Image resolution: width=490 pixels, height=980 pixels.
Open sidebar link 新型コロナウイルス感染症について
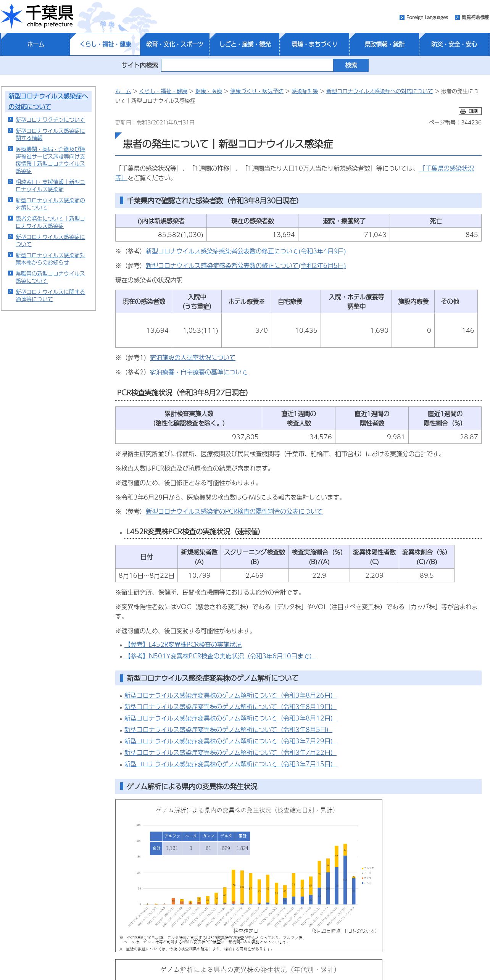(x=50, y=240)
